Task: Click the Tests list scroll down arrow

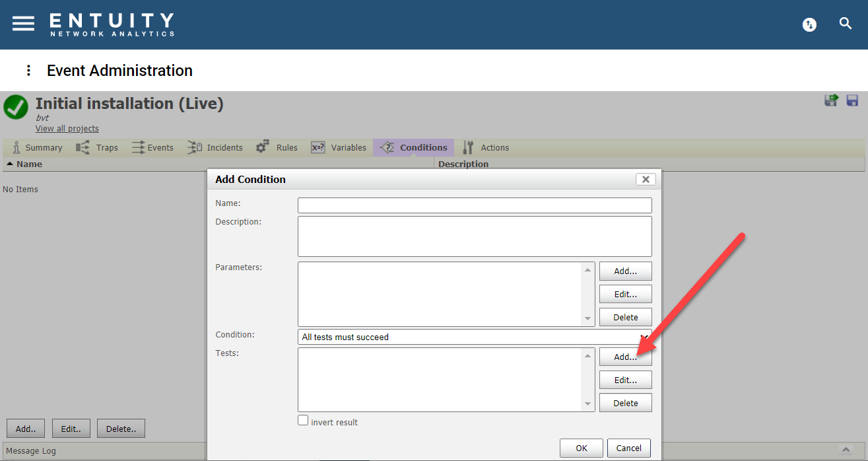Action: coord(588,404)
